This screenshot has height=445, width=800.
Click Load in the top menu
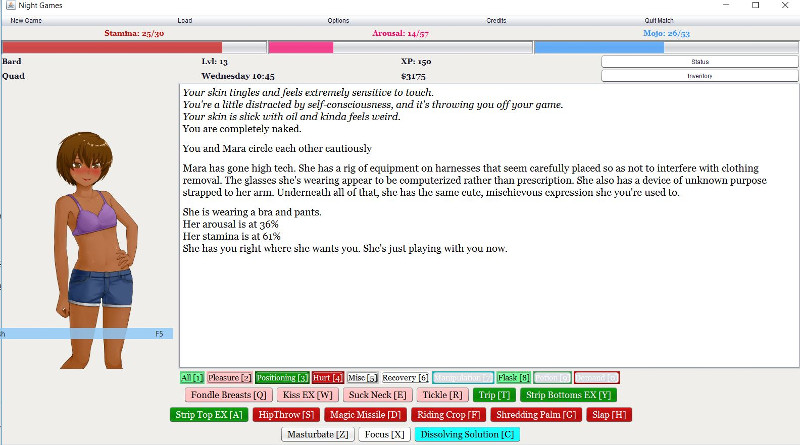coord(185,20)
